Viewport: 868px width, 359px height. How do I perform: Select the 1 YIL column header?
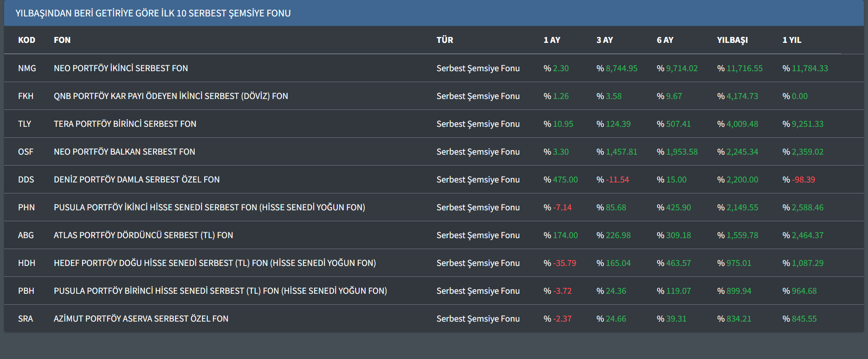coord(791,40)
